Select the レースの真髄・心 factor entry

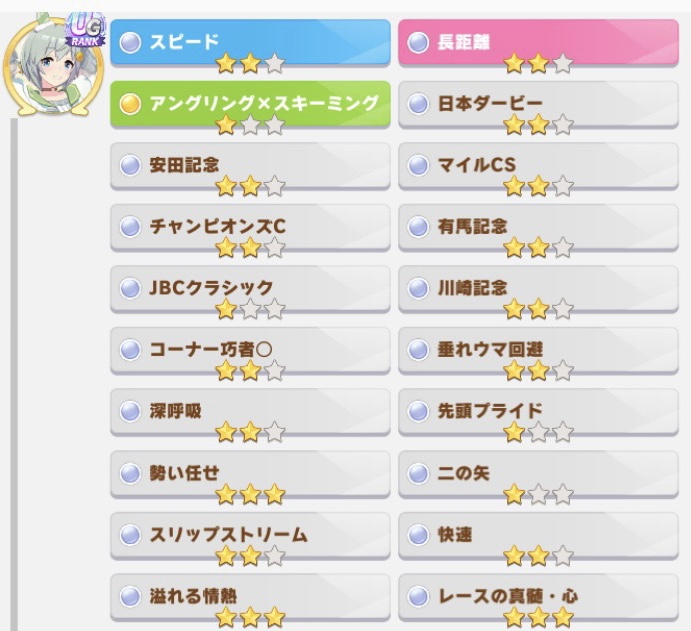click(x=538, y=598)
